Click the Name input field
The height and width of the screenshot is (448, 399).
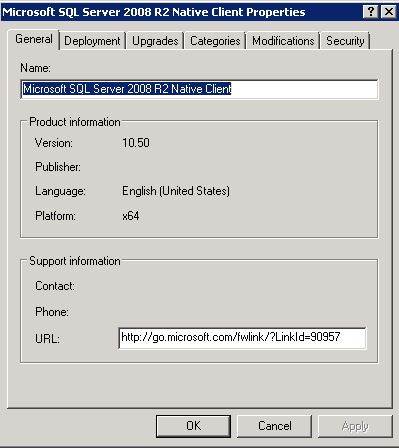click(x=199, y=89)
